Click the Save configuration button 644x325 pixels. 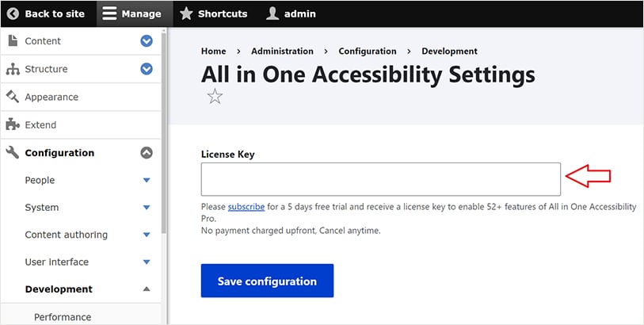267,281
